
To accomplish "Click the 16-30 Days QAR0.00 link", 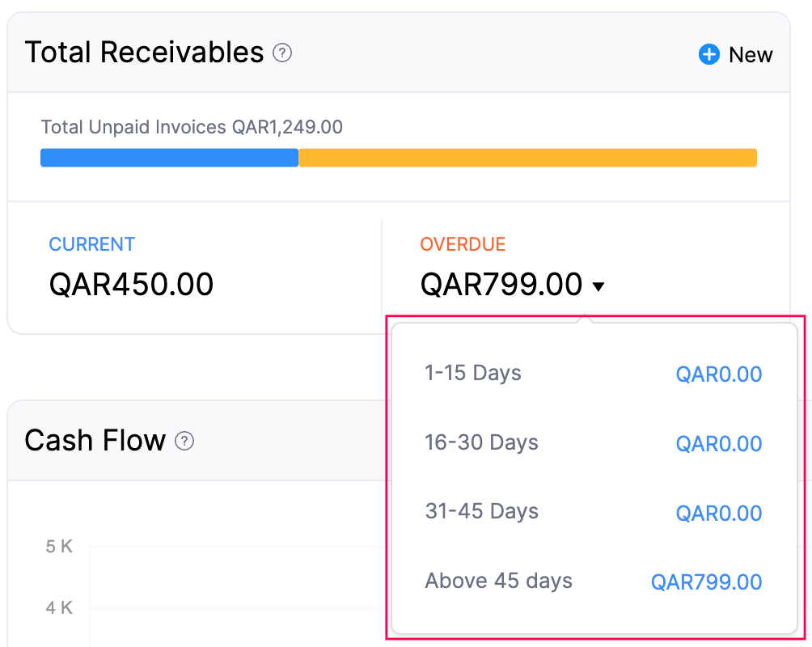I will click(718, 443).
